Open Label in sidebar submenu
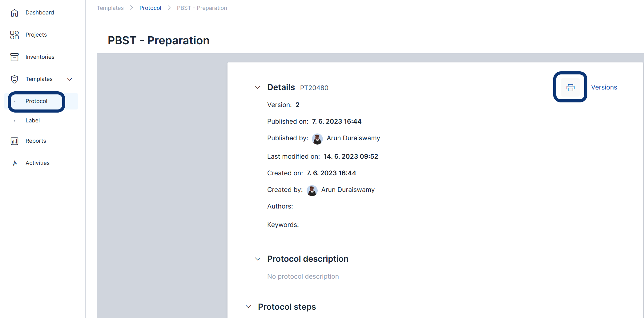This screenshot has height=318, width=644. (x=33, y=121)
